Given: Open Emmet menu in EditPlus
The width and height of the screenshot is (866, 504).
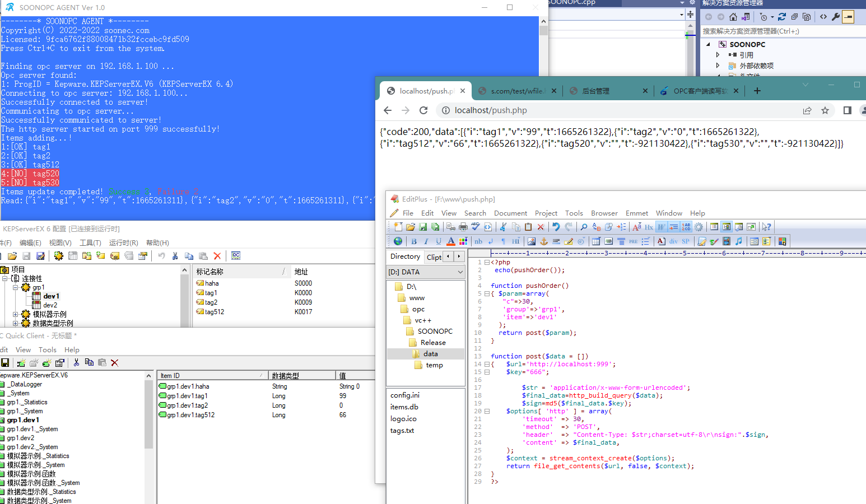Looking at the screenshot, I should [x=637, y=213].
